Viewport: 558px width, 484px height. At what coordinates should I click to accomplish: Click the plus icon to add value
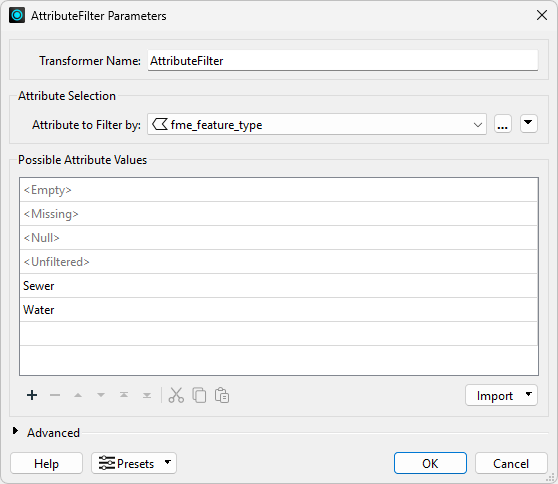(32, 395)
